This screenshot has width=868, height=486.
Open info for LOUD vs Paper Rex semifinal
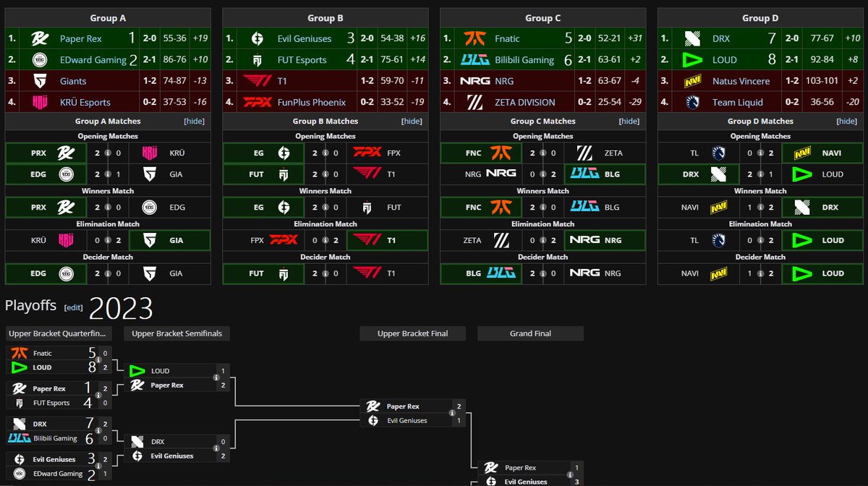[216, 378]
